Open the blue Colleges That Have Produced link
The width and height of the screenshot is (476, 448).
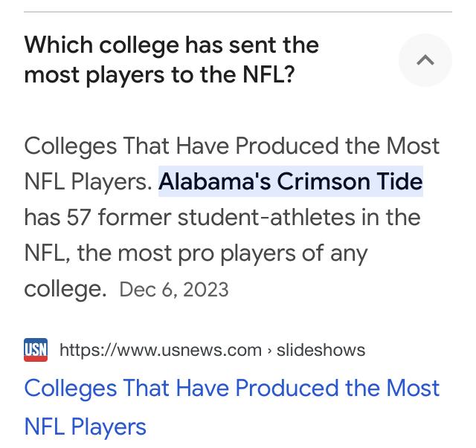click(231, 389)
